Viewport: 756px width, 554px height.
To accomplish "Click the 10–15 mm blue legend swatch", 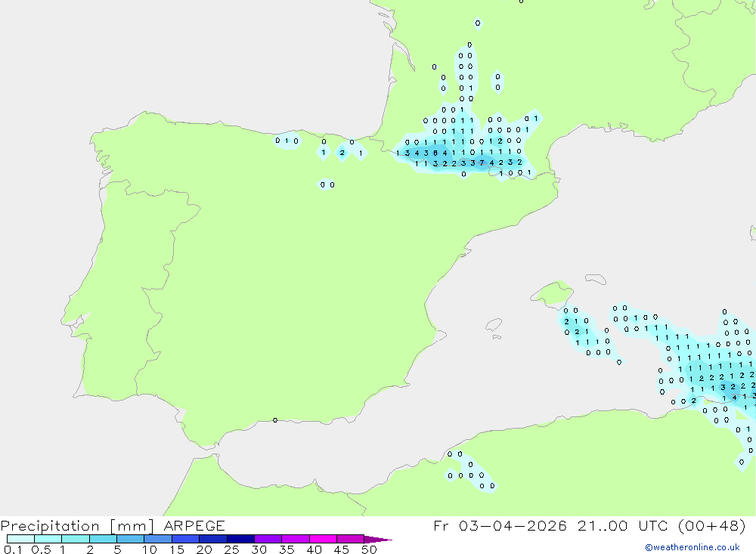I will click(158, 539).
